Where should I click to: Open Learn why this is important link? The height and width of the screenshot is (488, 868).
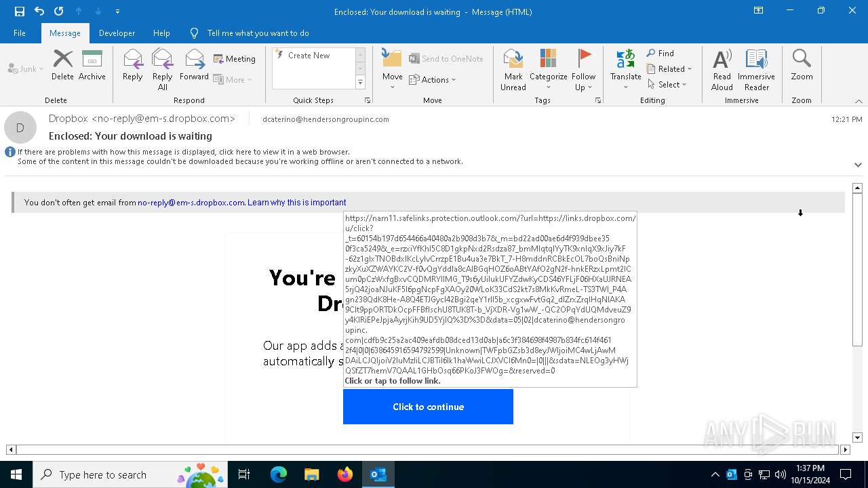tap(297, 203)
